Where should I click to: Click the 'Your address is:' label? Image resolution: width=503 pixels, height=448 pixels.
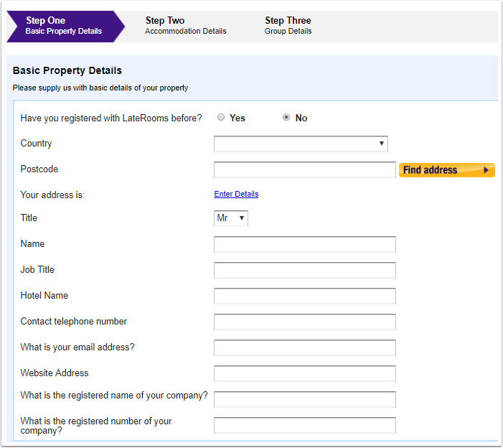(52, 195)
